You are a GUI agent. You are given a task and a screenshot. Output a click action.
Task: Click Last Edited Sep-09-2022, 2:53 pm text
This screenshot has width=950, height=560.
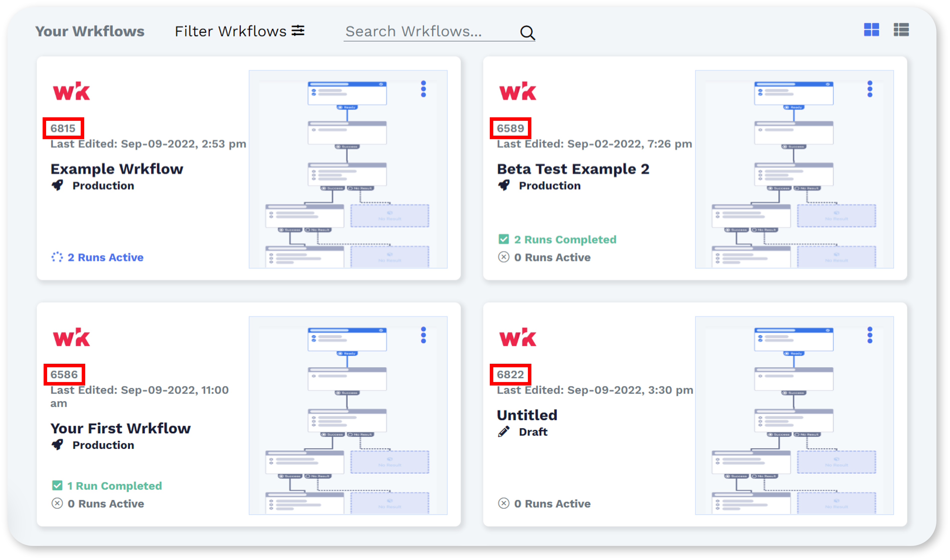tap(148, 144)
